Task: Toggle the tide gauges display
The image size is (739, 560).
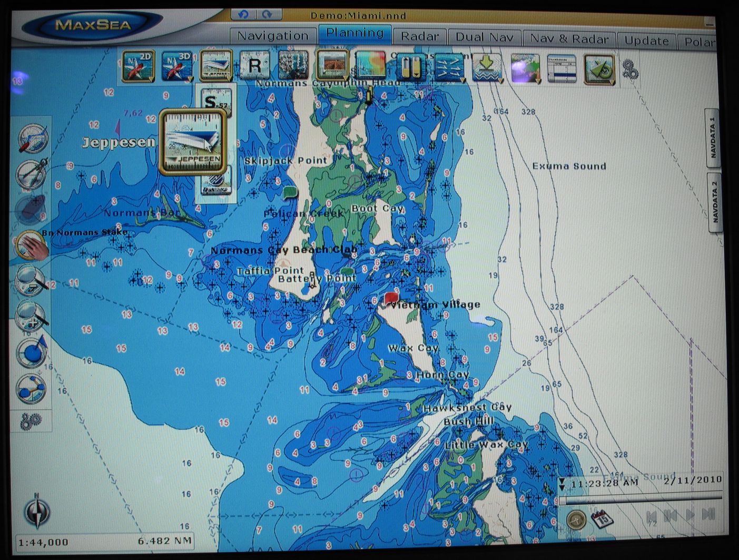Action: (x=410, y=67)
